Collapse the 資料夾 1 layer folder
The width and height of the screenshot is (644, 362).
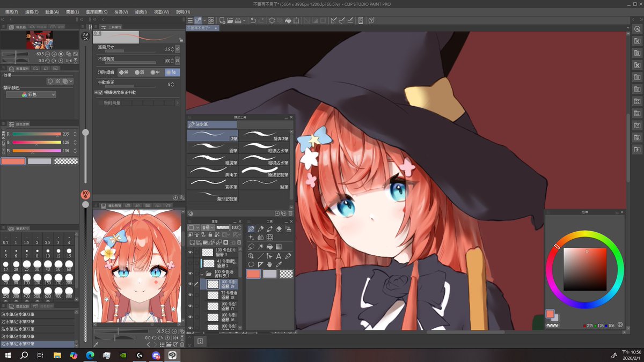(x=202, y=274)
